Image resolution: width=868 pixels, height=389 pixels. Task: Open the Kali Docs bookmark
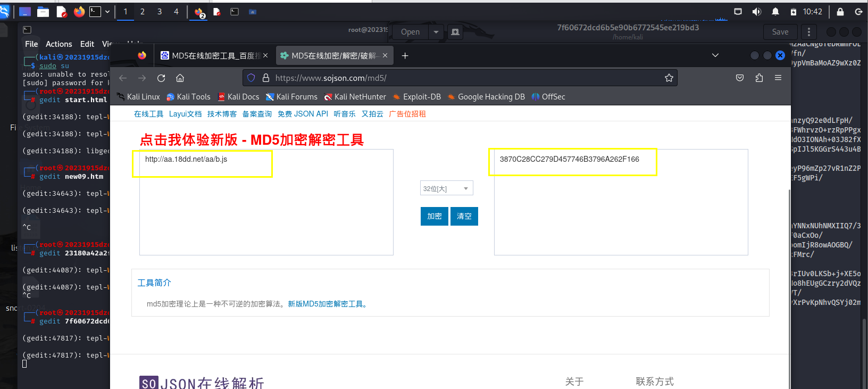point(238,97)
